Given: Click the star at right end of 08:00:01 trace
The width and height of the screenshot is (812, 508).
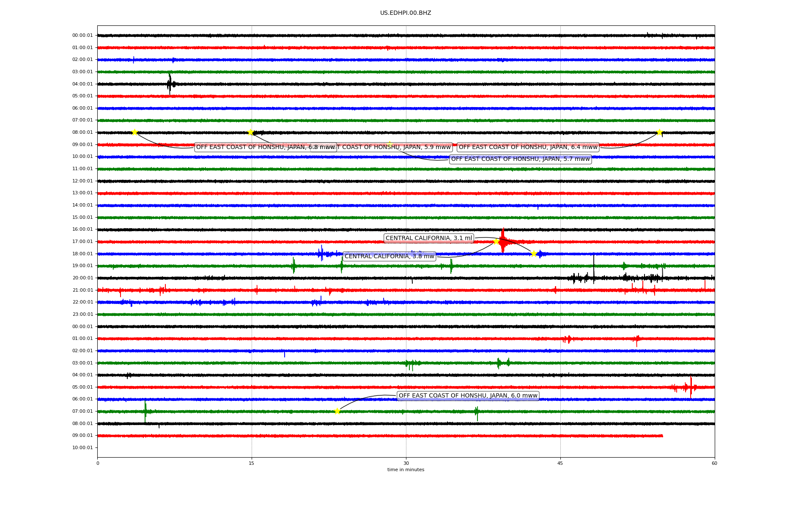Looking at the screenshot, I should (659, 132).
